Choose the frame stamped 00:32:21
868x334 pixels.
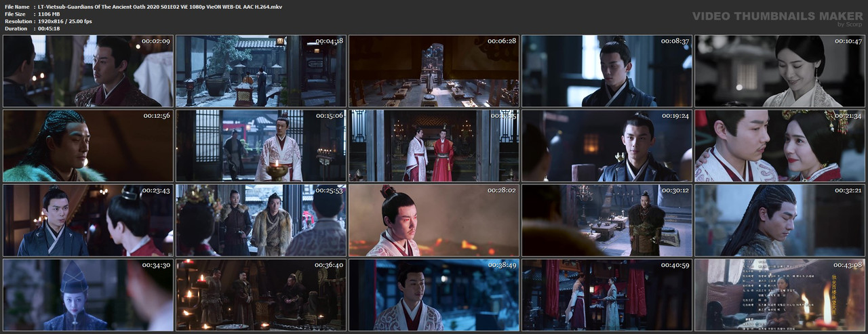click(x=780, y=220)
